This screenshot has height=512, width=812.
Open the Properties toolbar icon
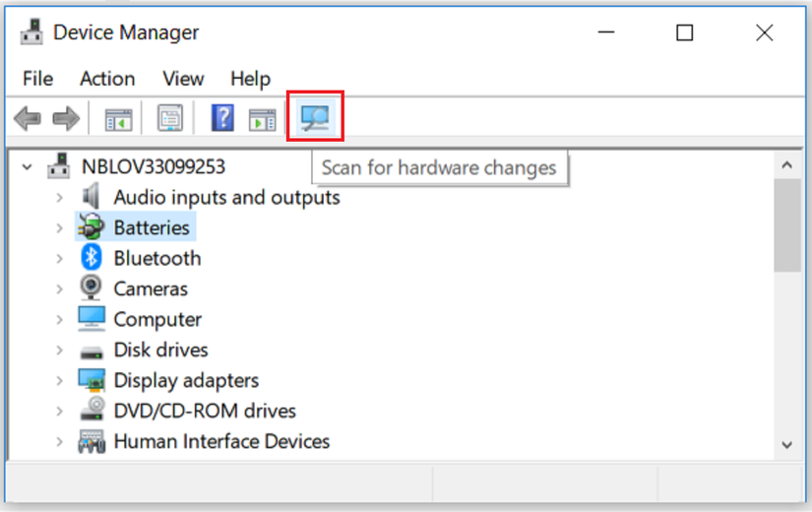pos(170,118)
